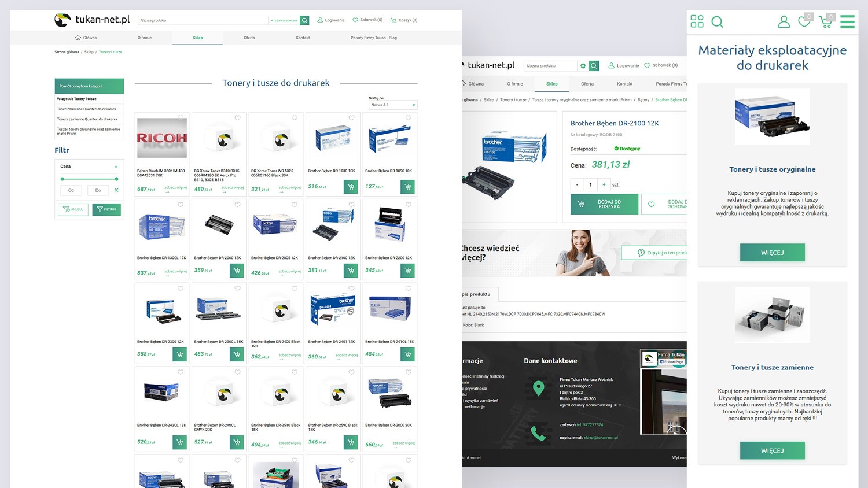Expand the 'zaawansowane' search options
This screenshot has width=868, height=488.
284,20
